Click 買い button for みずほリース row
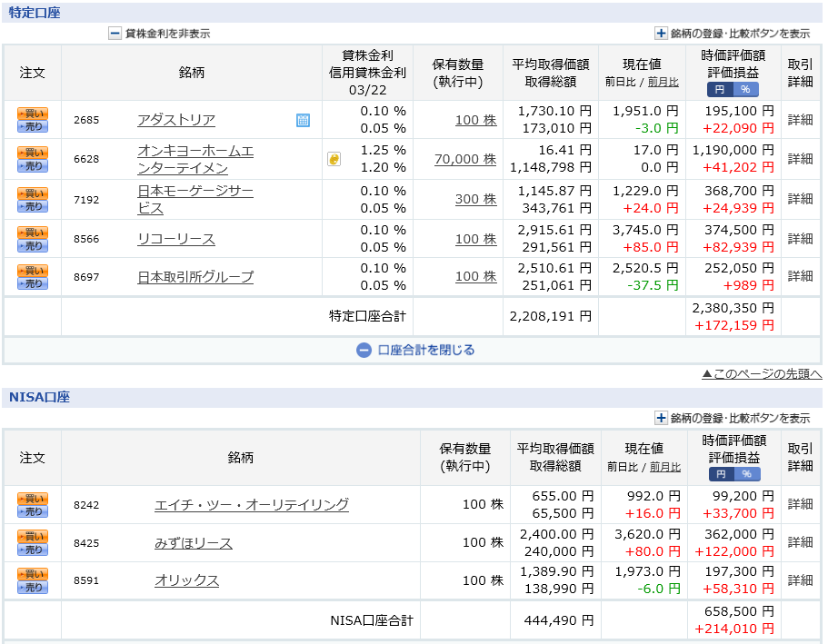Screen dimensions: 828x644 33,536
